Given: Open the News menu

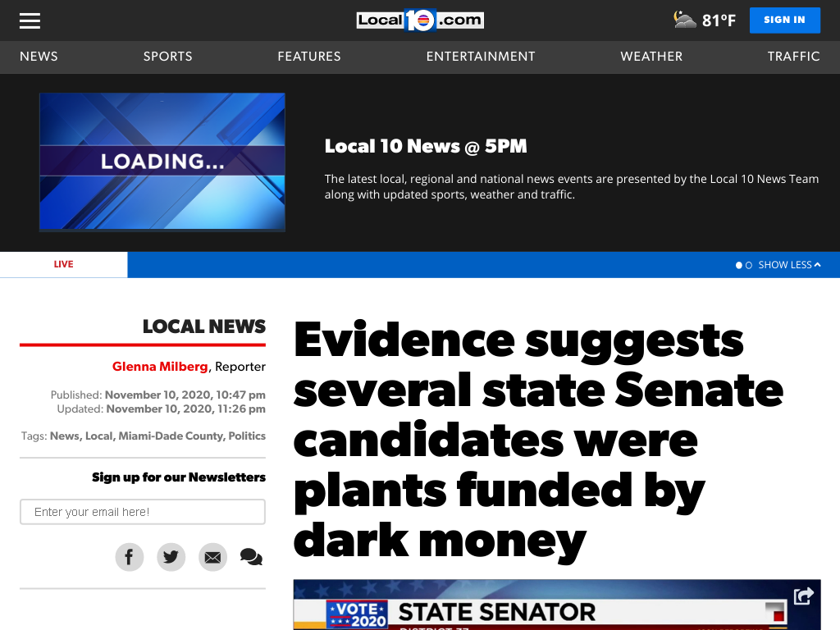Looking at the screenshot, I should pos(39,57).
